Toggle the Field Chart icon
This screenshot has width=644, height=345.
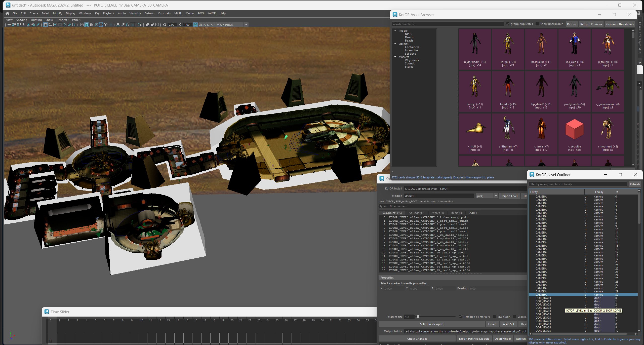[x=65, y=25]
